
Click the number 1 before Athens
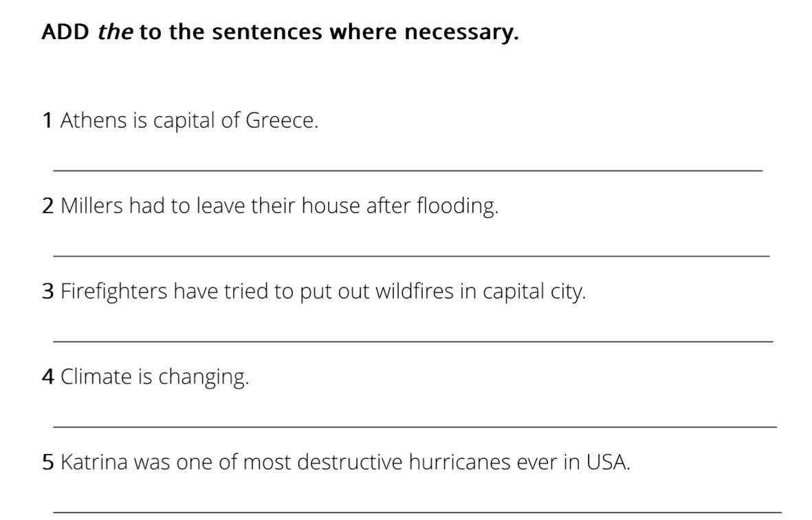tap(47, 121)
